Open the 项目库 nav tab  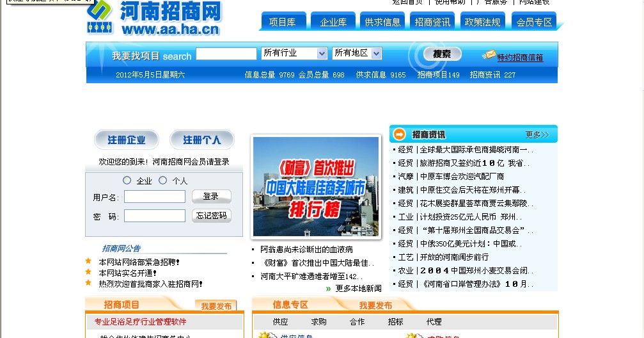point(283,22)
